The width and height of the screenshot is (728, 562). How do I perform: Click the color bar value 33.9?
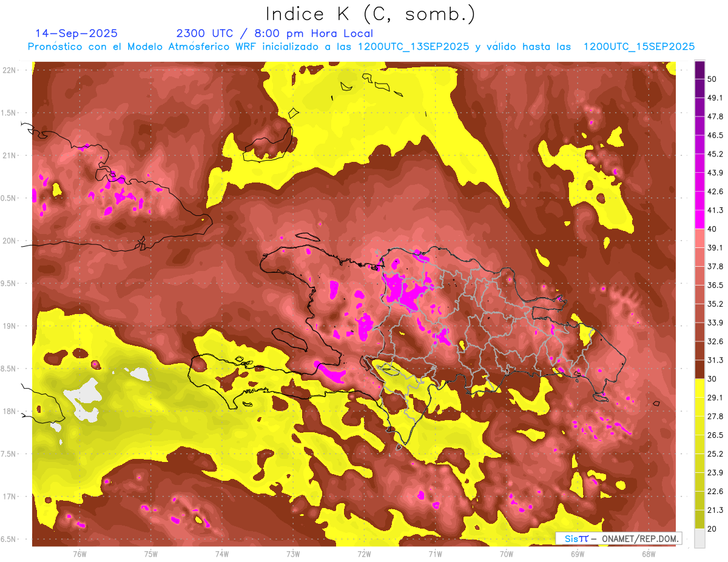(x=715, y=323)
